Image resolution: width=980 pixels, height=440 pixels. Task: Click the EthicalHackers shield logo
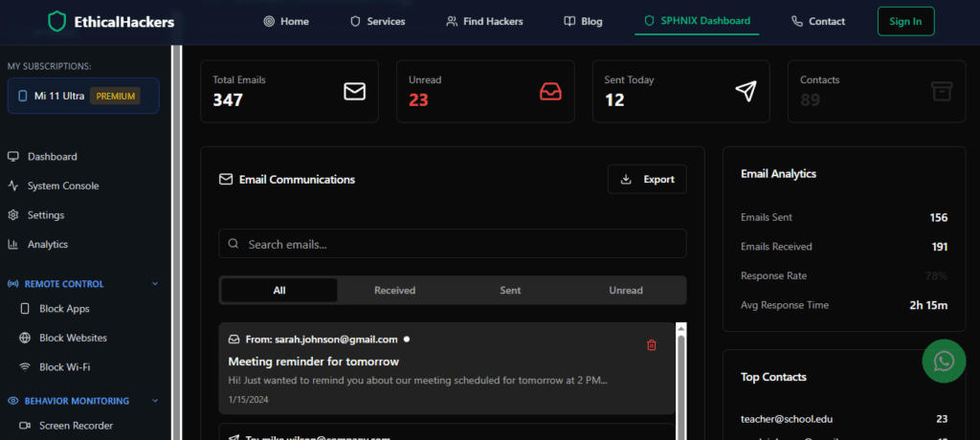[x=58, y=21]
